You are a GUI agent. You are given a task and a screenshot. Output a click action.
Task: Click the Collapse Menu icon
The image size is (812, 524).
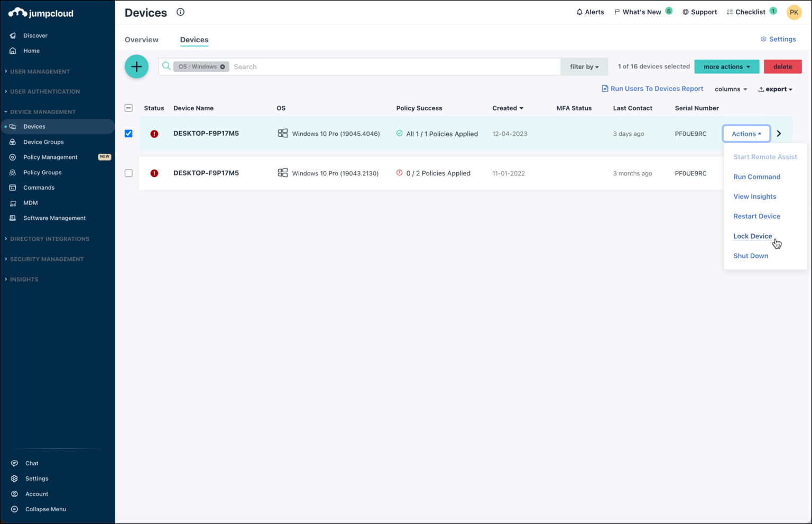tap(15, 509)
